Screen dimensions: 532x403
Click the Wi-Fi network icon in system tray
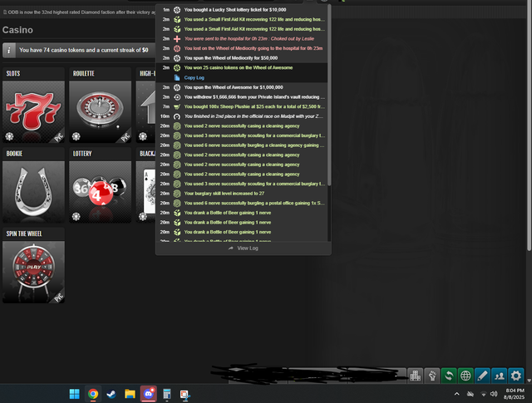[x=484, y=394]
